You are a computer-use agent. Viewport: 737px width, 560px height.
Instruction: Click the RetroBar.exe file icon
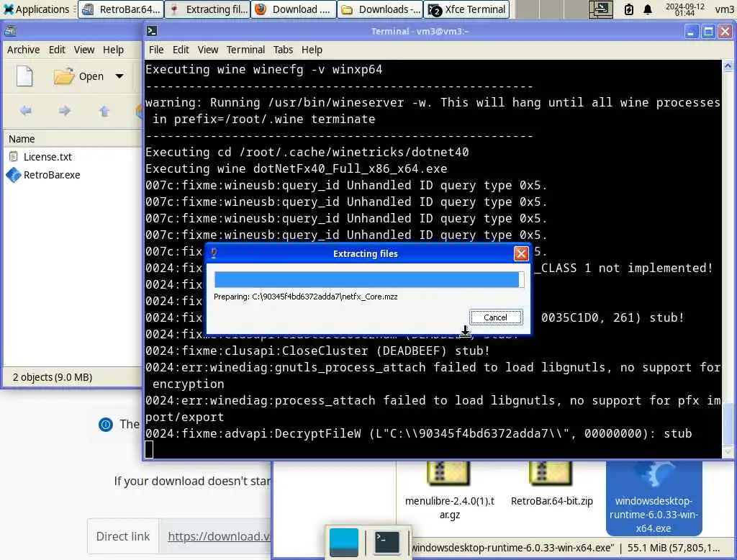point(14,175)
